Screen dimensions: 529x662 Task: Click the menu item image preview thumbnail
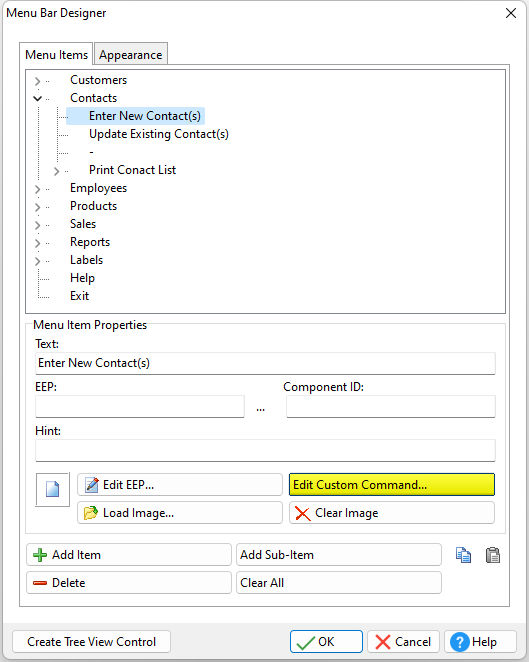[52, 489]
